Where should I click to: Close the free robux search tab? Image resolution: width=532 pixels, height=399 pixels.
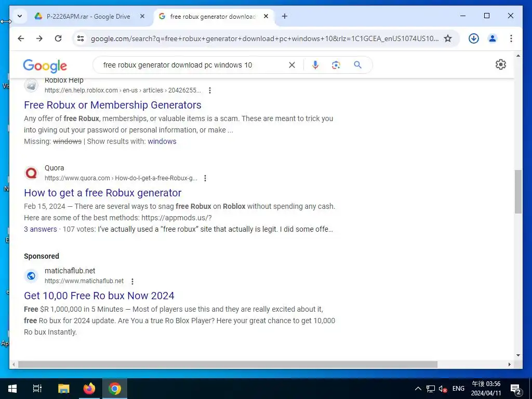pos(266,16)
